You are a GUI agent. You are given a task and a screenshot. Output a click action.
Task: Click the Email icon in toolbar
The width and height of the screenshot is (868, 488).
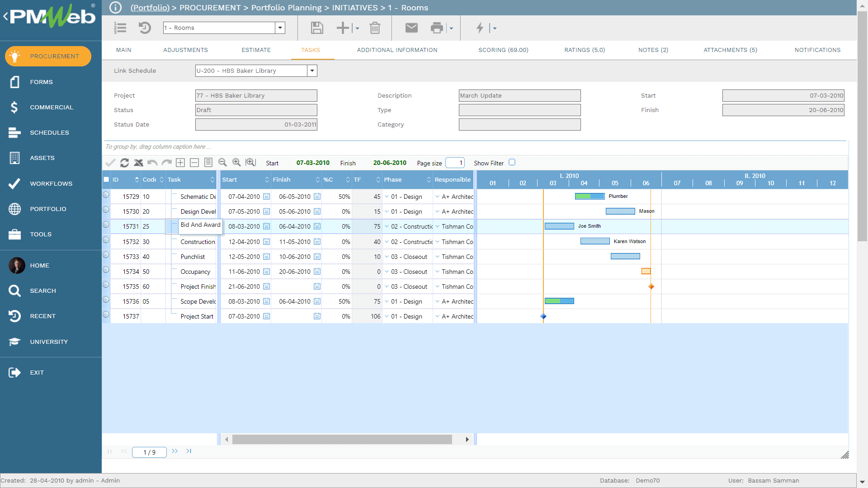click(x=412, y=28)
